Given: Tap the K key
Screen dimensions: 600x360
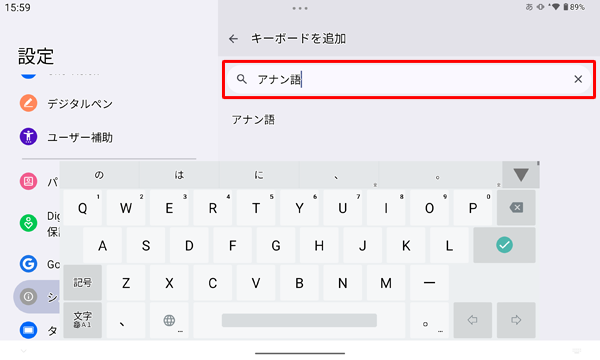Looking at the screenshot, I should click(406, 245).
